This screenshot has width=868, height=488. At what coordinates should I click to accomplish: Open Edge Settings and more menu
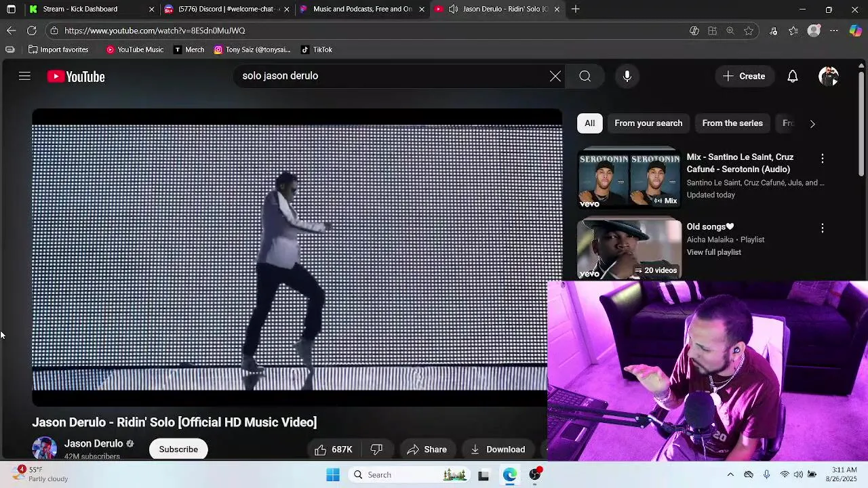pos(834,30)
